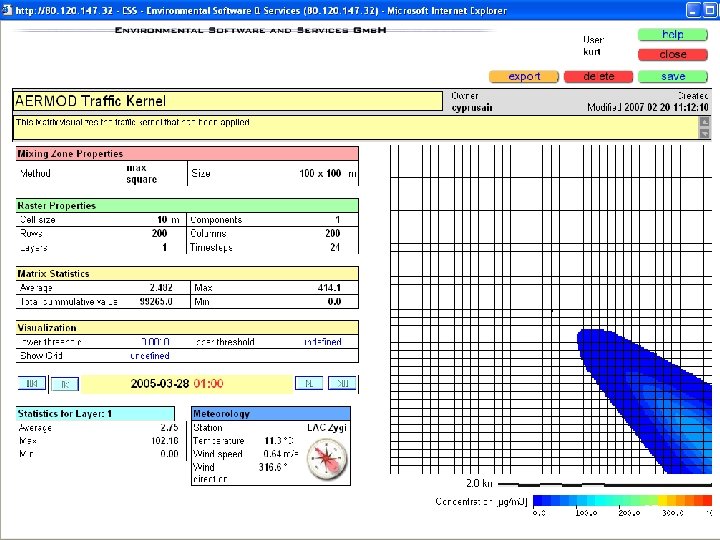Edit the lower threshold value
Image resolution: width=720 pixels, height=540 pixels.
click(155, 342)
